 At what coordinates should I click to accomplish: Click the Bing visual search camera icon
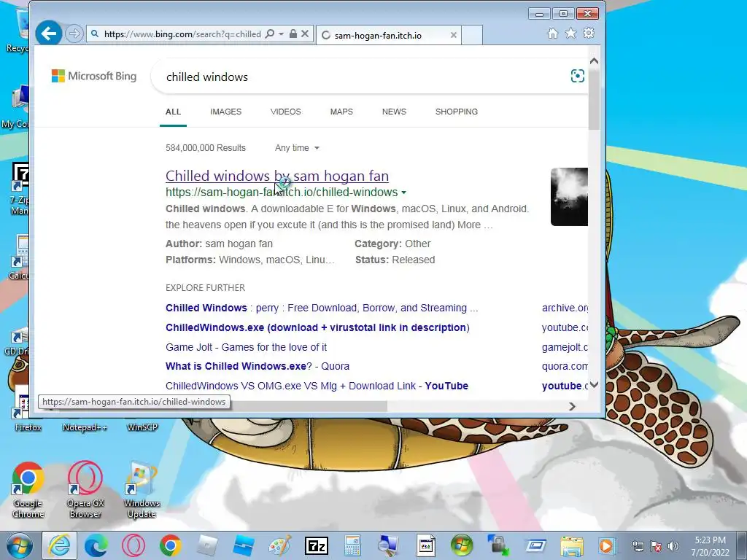[x=578, y=76]
